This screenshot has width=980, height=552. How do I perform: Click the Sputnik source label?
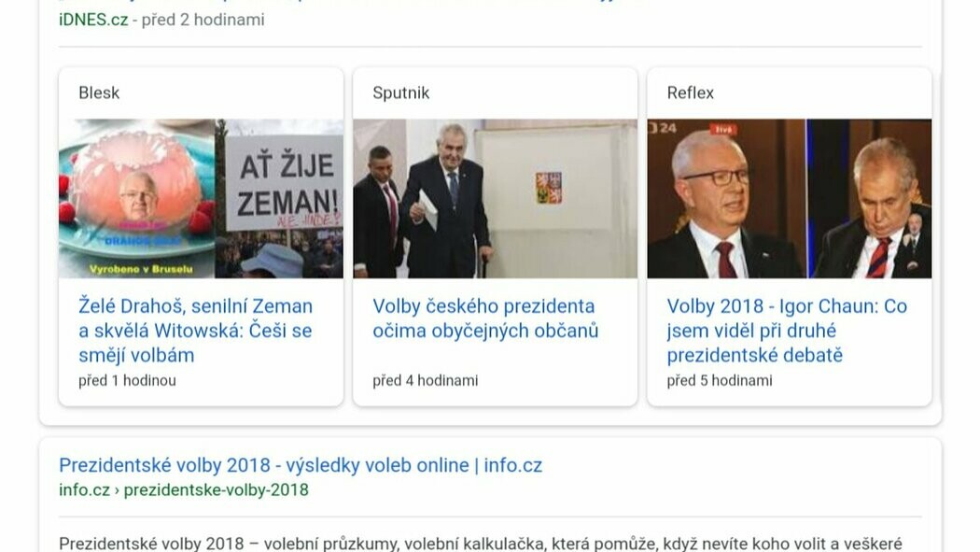401,92
